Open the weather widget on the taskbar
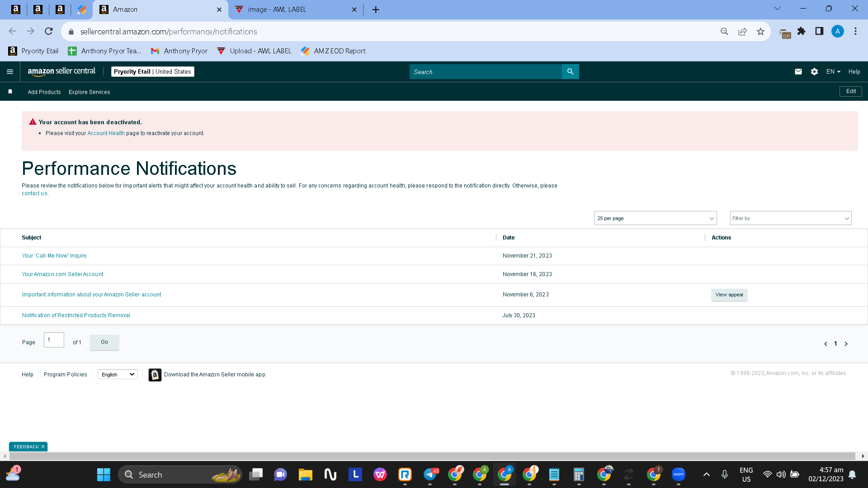This screenshot has width=868, height=488. pyautogui.click(x=13, y=474)
